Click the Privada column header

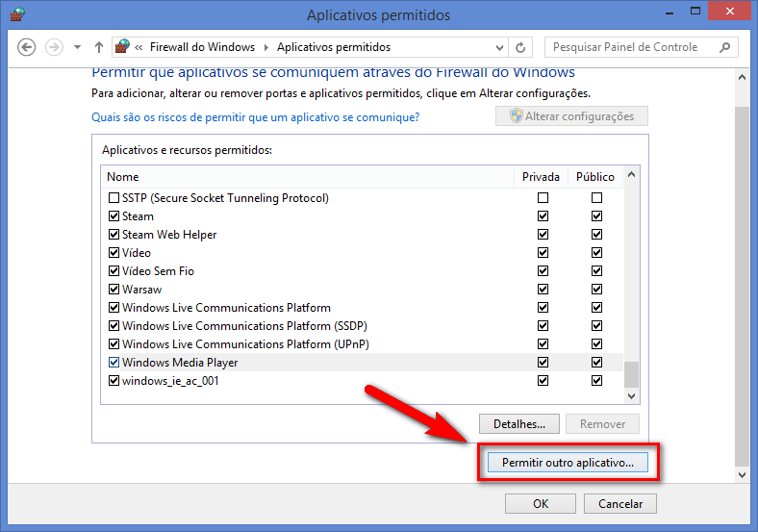pos(541,176)
